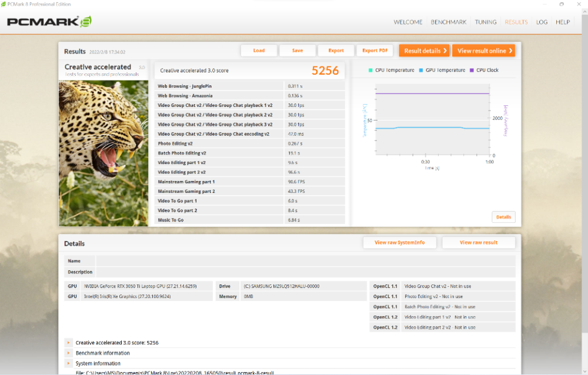The height and width of the screenshot is (375, 588).
Task: Expand System information section
Action: tap(68, 363)
